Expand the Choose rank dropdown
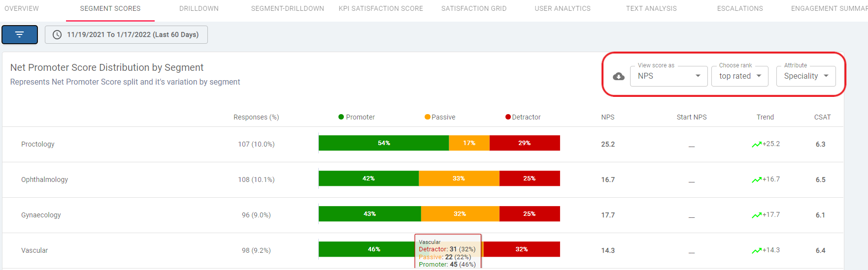 click(x=739, y=76)
